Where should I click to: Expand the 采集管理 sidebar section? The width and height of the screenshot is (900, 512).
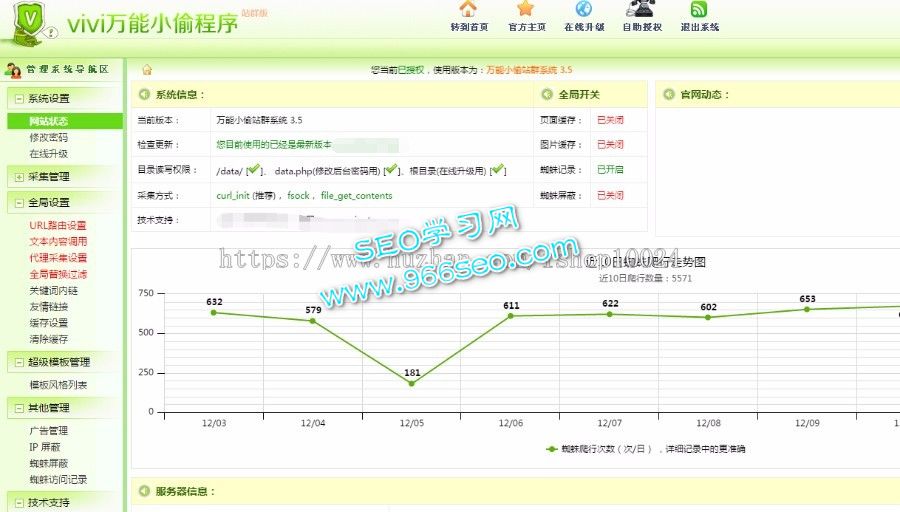[x=19, y=177]
